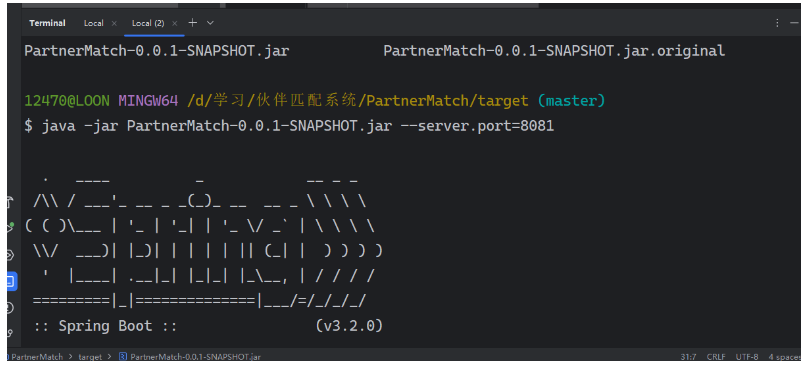This screenshot has height=365, width=811.
Task: Open the Build tool window hammer icon
Action: [x=9, y=202]
